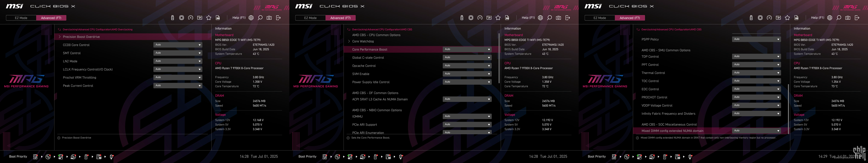Open Global C-state Control dropdown
868x163 pixels.
(x=467, y=57)
